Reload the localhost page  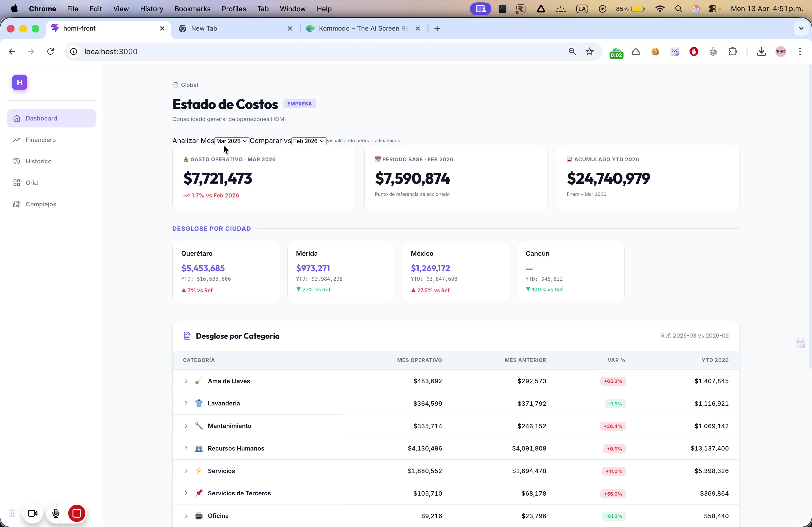point(50,52)
